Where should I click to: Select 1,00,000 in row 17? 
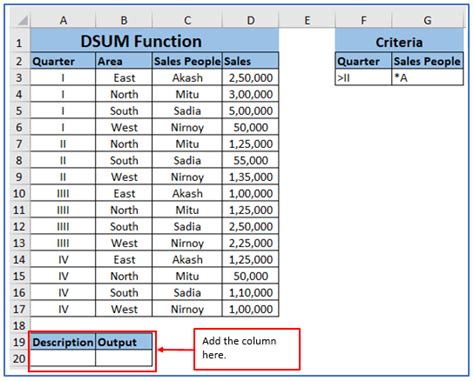click(251, 309)
